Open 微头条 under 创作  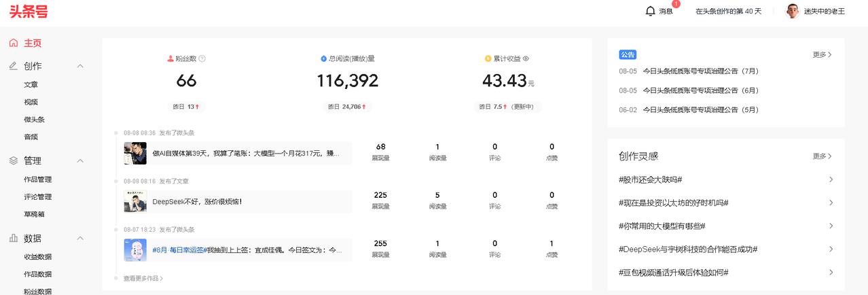click(34, 120)
